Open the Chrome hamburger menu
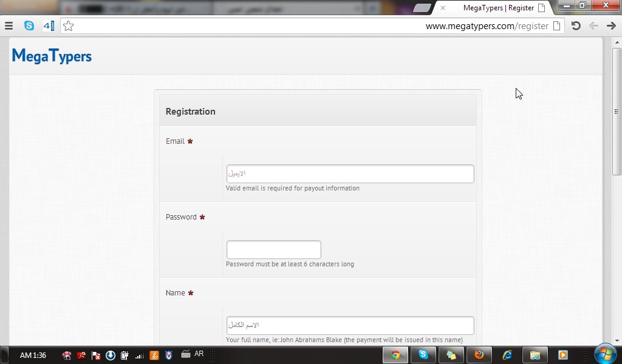Viewport: 622px width, 364px height. (9, 26)
